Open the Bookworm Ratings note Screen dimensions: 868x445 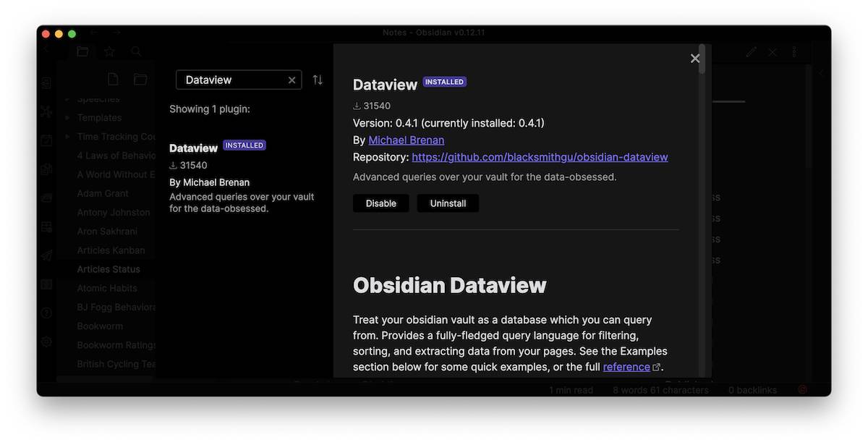(116, 345)
